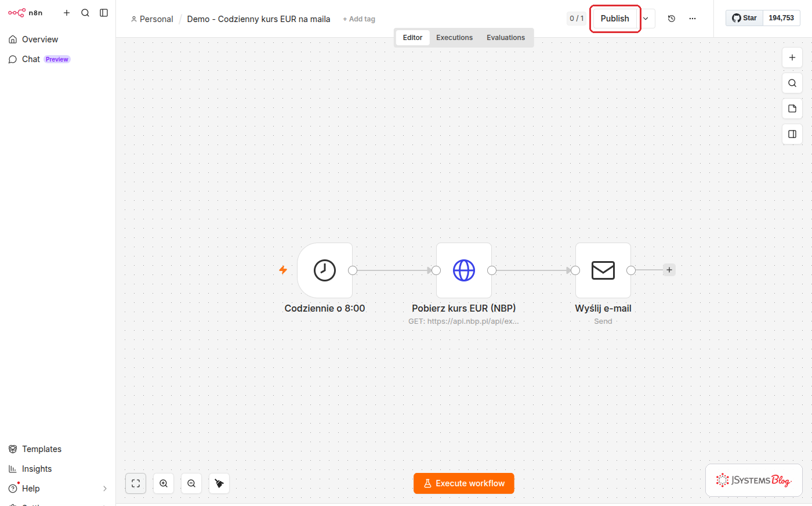
Task: Select the Pobierz kurs EUR (NBP) HTTP node
Action: 464,270
